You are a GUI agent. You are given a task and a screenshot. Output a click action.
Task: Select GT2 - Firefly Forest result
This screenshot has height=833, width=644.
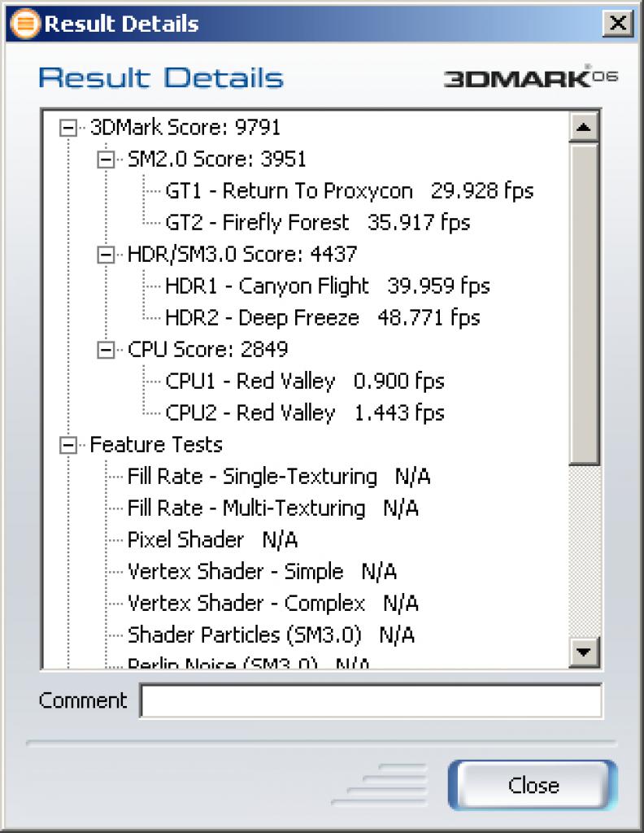click(317, 223)
